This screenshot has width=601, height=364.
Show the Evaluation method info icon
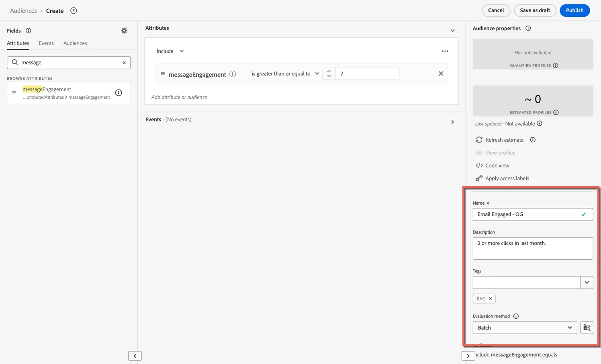[516, 316]
